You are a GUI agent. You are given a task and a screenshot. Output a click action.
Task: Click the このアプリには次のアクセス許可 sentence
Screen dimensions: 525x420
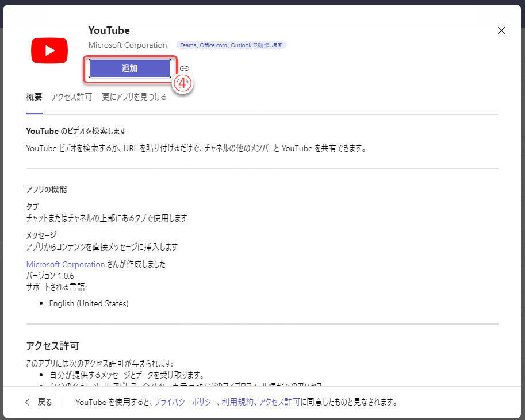pyautogui.click(x=99, y=364)
